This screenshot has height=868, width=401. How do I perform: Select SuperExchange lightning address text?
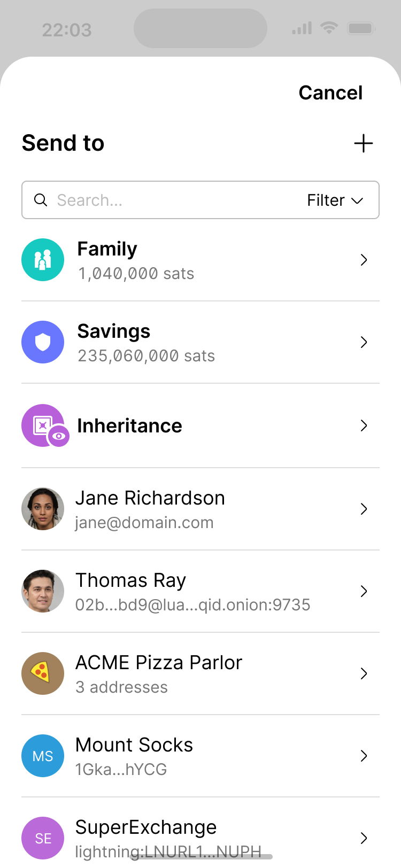tap(168, 851)
